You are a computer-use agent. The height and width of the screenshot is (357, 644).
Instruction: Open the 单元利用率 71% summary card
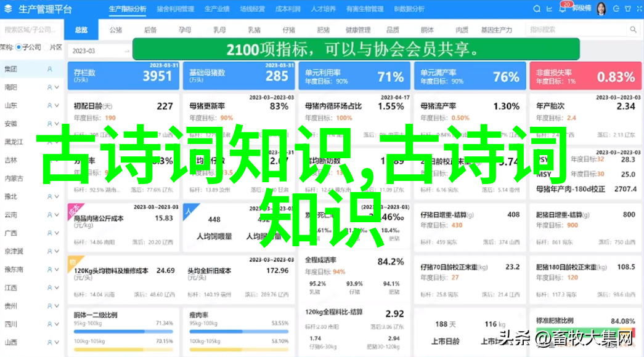tap(354, 76)
